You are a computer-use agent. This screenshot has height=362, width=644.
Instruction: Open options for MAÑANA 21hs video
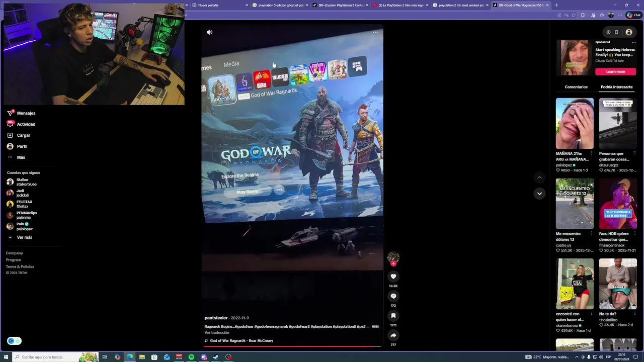coord(591,153)
